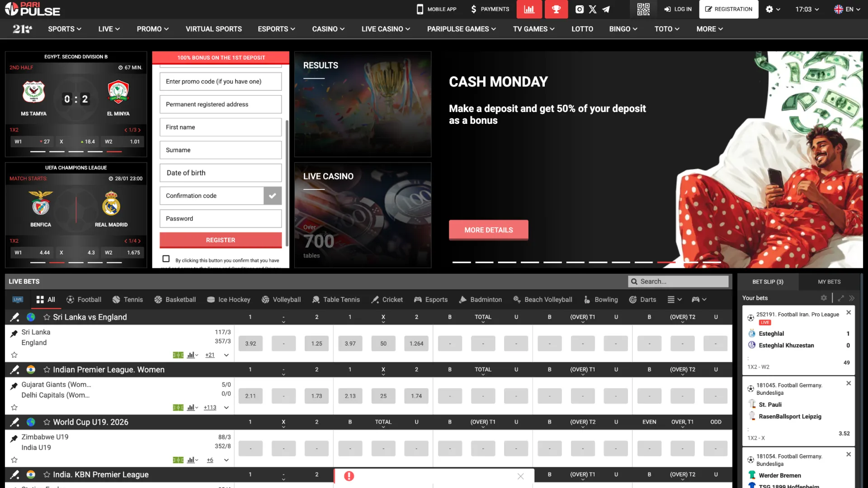The height and width of the screenshot is (488, 868).
Task: Open the TV GAMES menu
Action: tap(534, 29)
